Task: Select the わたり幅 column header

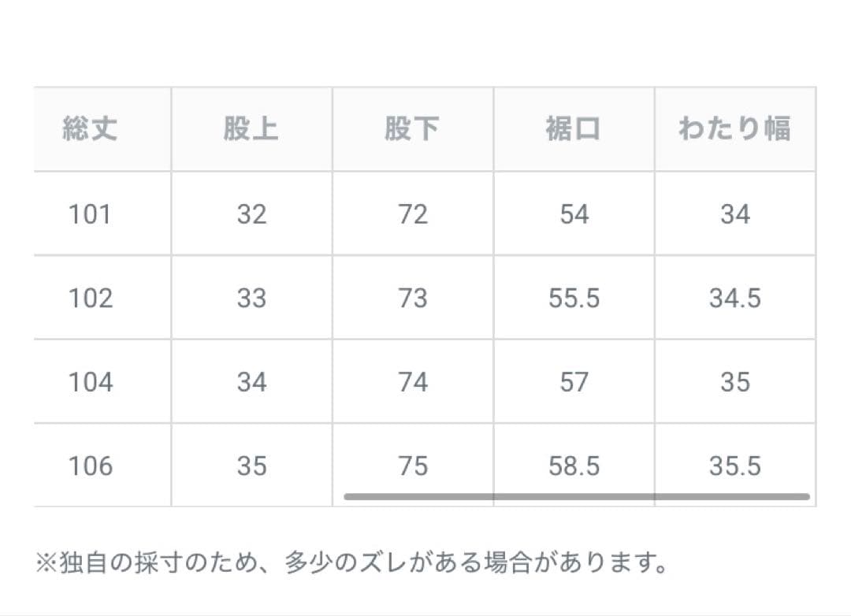Action: pos(734,128)
